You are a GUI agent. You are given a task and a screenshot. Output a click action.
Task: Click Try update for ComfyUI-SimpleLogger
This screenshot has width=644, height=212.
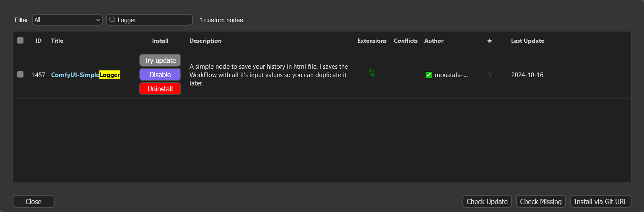pos(160,60)
